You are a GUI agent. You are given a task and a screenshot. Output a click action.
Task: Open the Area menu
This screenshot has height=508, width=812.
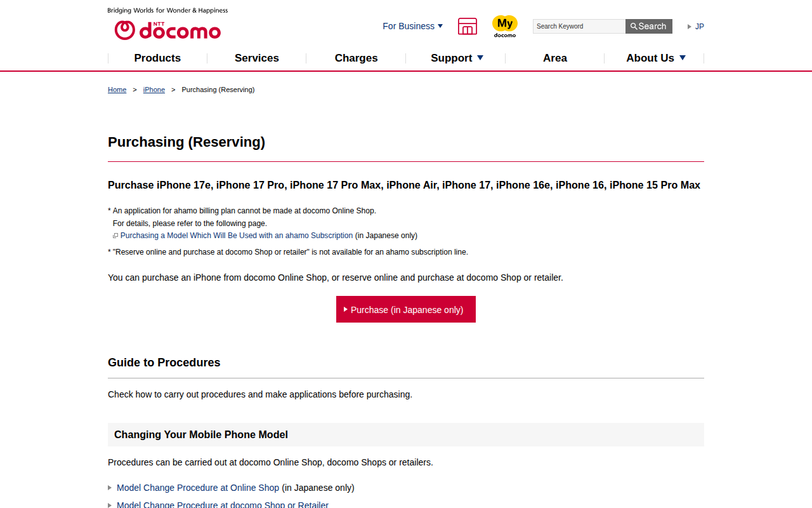pos(554,58)
